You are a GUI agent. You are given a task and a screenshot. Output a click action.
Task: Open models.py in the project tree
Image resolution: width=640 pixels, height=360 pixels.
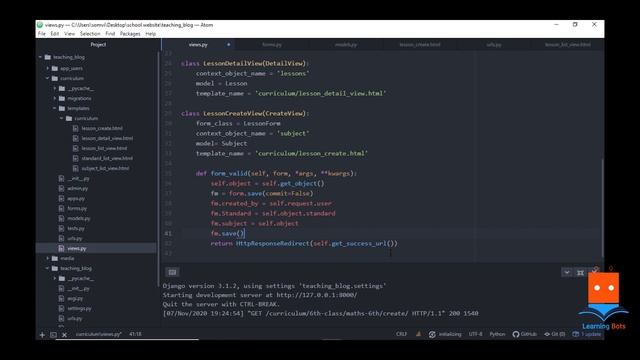(x=79, y=218)
